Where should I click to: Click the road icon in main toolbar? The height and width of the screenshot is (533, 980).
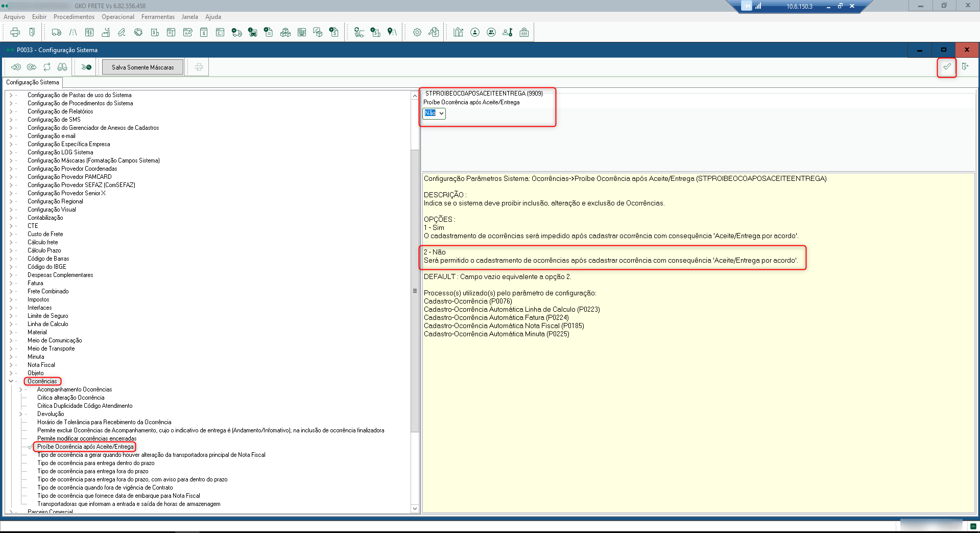point(73,32)
